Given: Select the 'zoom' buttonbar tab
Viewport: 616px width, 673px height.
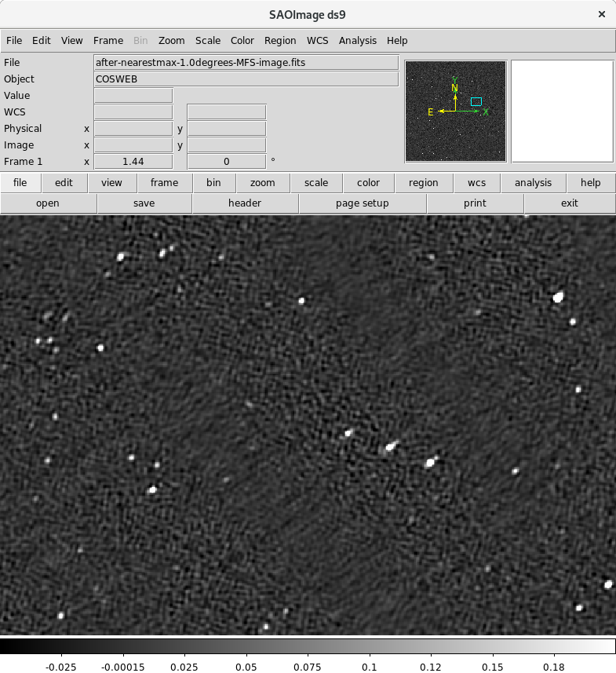Looking at the screenshot, I should (x=263, y=183).
